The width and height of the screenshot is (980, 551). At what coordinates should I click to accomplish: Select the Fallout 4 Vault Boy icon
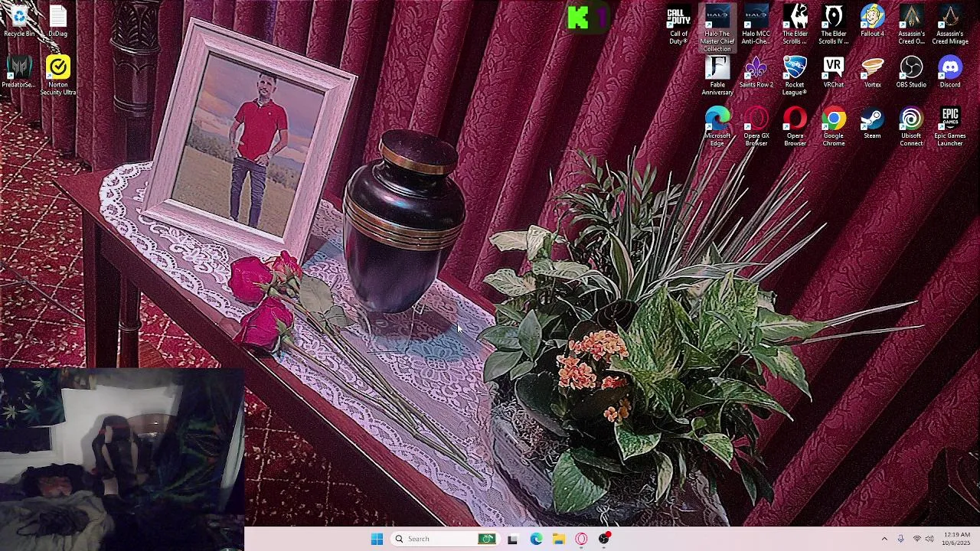coord(872,21)
